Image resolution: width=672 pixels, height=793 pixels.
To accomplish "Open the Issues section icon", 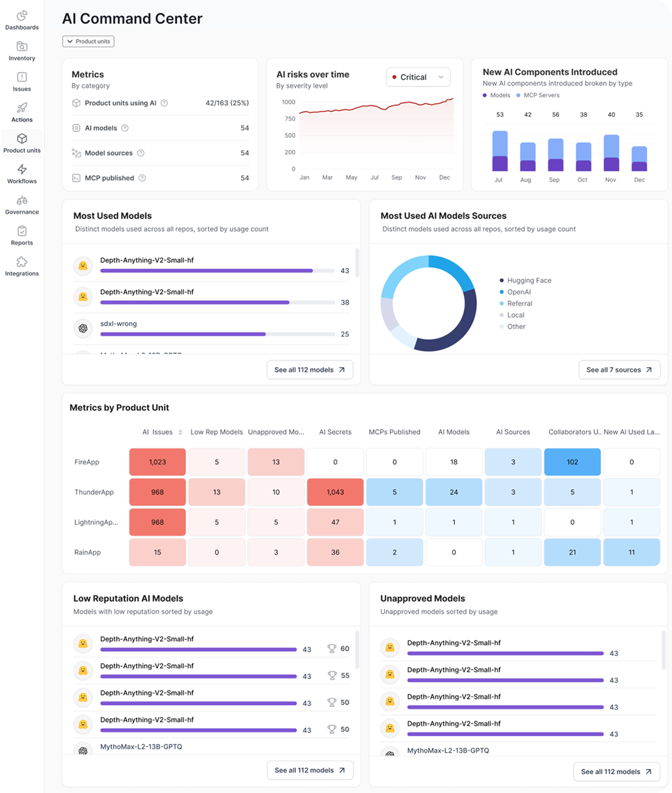I will (x=22, y=77).
